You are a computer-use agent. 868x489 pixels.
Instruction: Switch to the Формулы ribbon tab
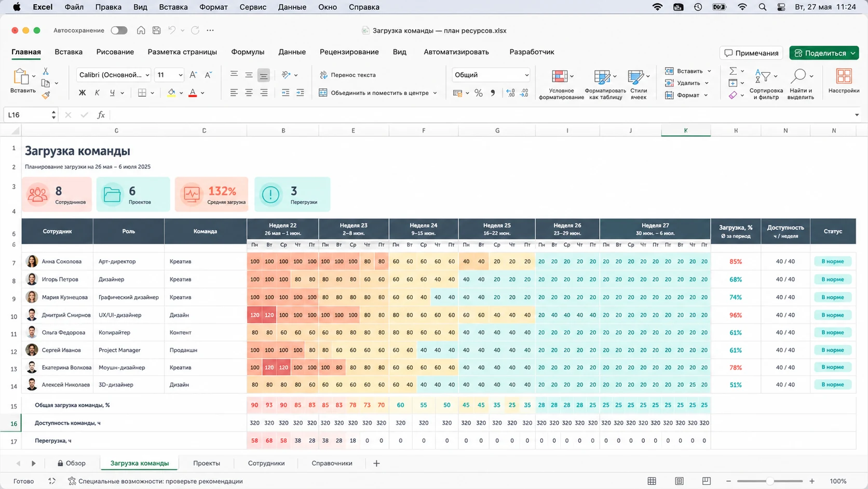pyautogui.click(x=248, y=52)
